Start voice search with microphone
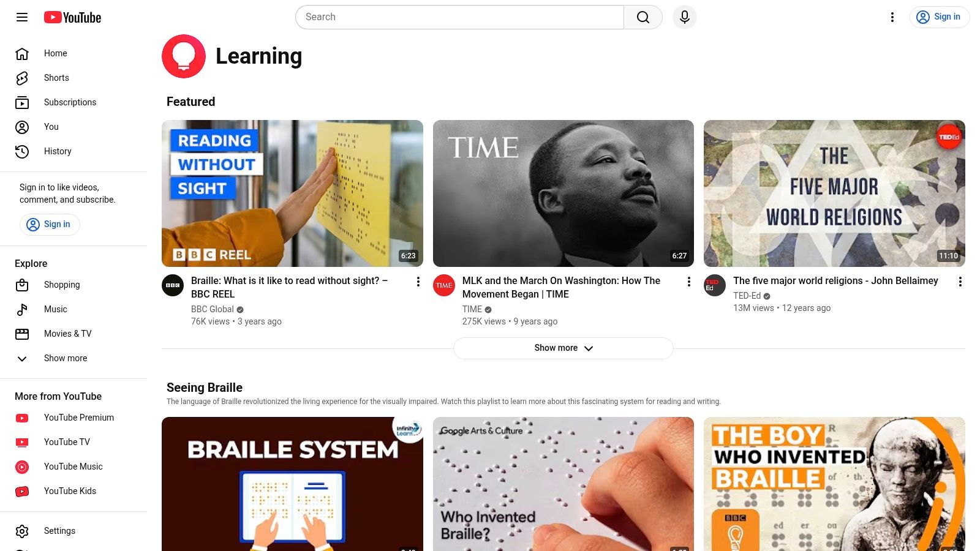980x551 pixels. point(685,17)
